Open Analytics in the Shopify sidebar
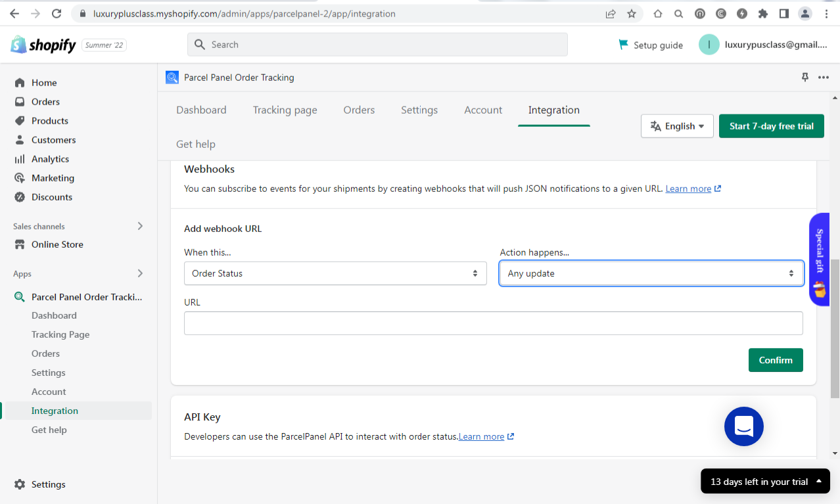 pos(50,159)
